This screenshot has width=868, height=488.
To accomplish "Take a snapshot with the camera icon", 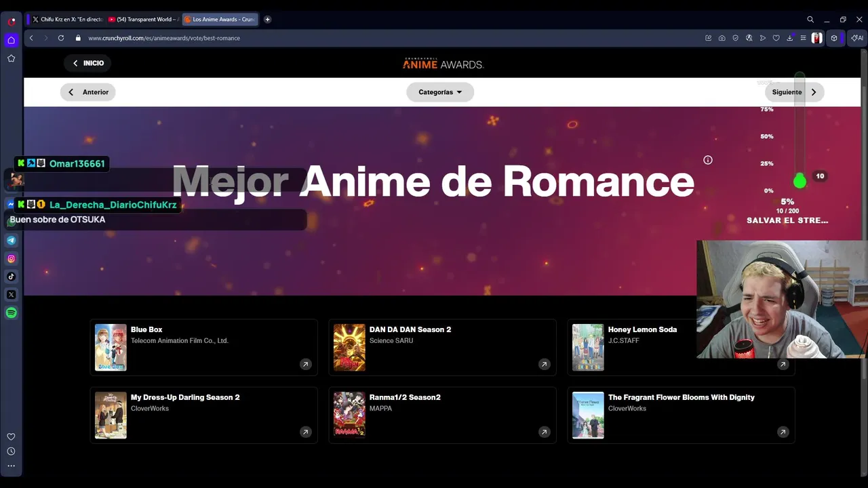I will [x=722, y=38].
